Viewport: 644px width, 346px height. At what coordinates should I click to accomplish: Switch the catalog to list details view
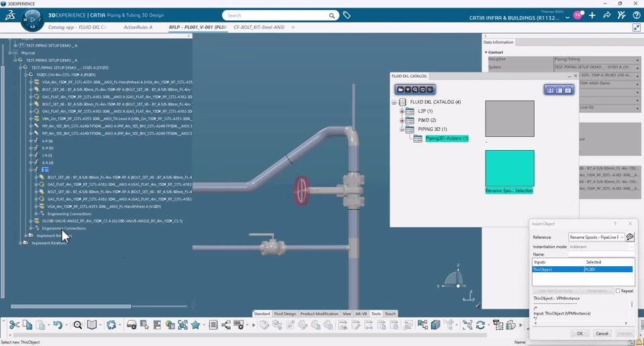559,90
